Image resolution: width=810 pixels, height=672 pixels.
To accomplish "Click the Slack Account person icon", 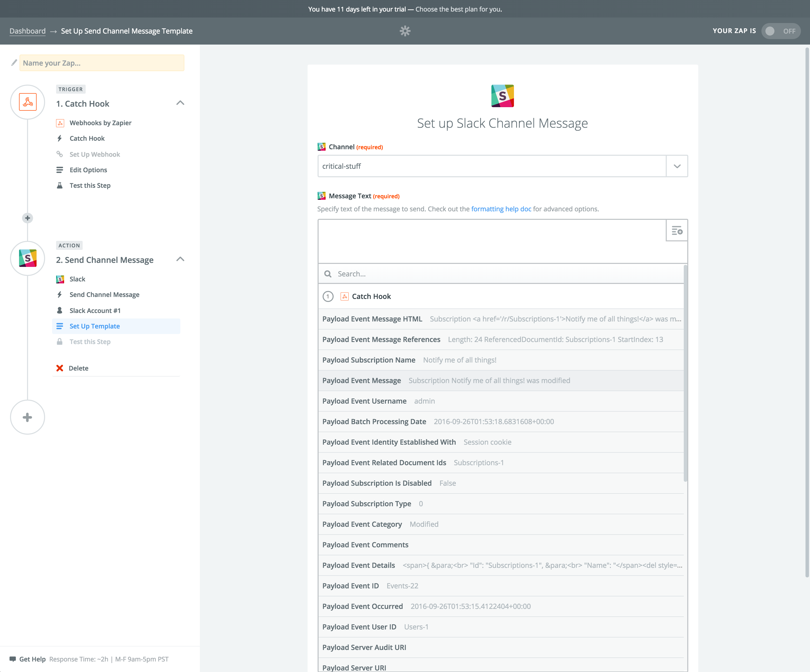I will (x=60, y=310).
